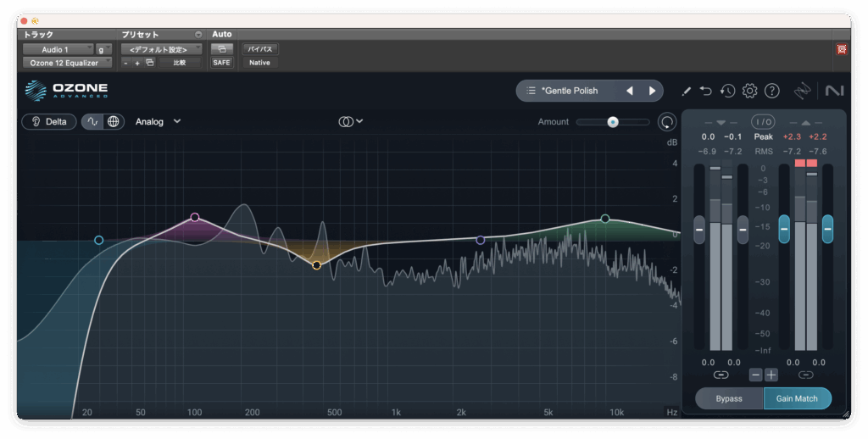The width and height of the screenshot is (868, 439).
Task: Expand the stereo channel mode dropdown
Action: (x=351, y=121)
